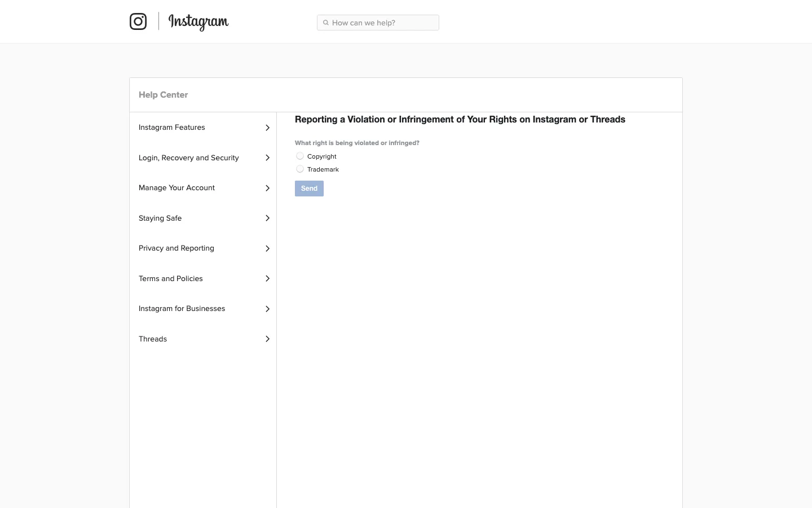The height and width of the screenshot is (508, 812).
Task: Expand chevron next to Instagram Features
Action: (x=267, y=128)
